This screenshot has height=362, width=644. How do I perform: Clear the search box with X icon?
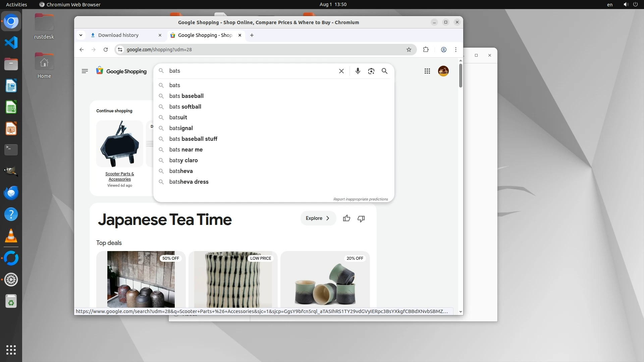click(x=341, y=71)
